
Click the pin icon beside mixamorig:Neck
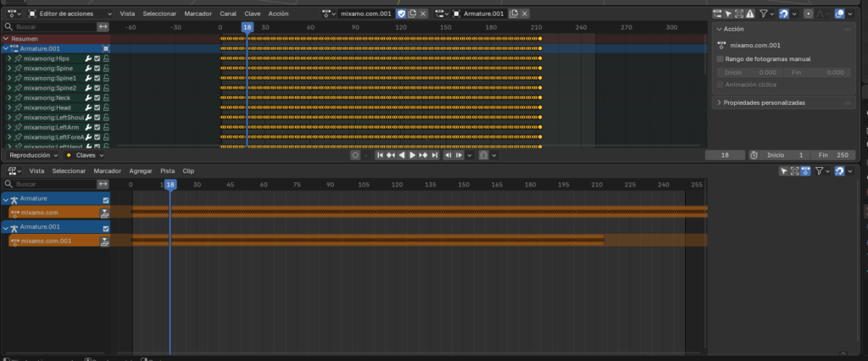pos(18,97)
